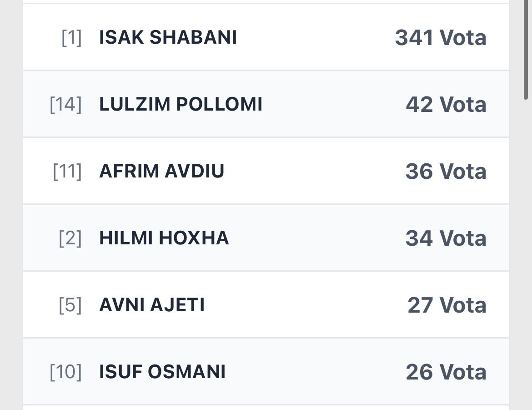This screenshot has height=410, width=532.
Task: Click the Afrim Avdiu candidate name
Action: click(x=161, y=171)
